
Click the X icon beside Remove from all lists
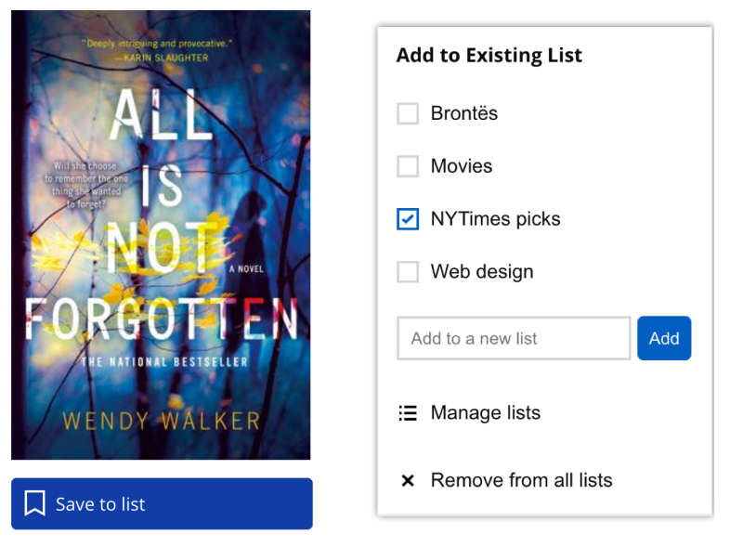pyautogui.click(x=407, y=480)
